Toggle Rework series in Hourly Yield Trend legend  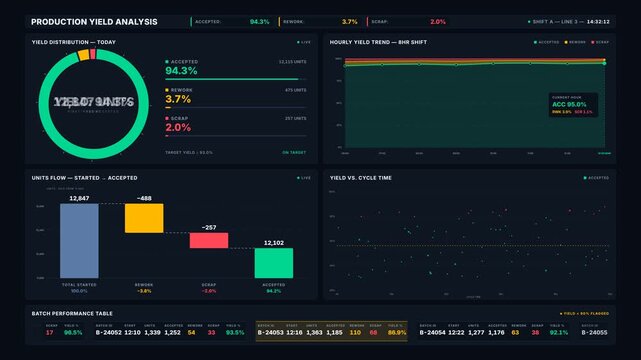[575, 42]
